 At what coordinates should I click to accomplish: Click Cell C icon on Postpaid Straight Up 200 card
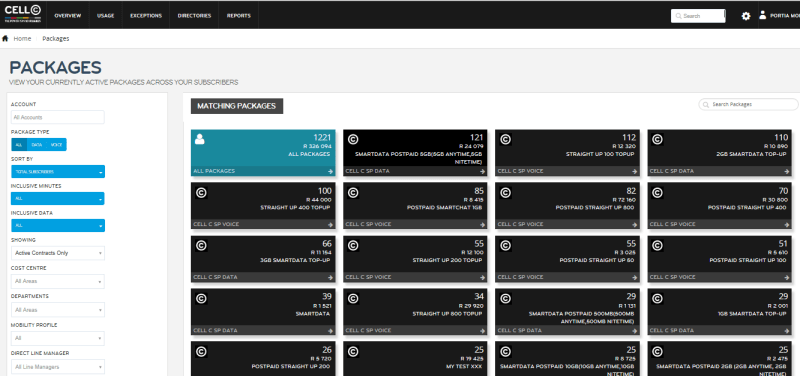pos(201,352)
